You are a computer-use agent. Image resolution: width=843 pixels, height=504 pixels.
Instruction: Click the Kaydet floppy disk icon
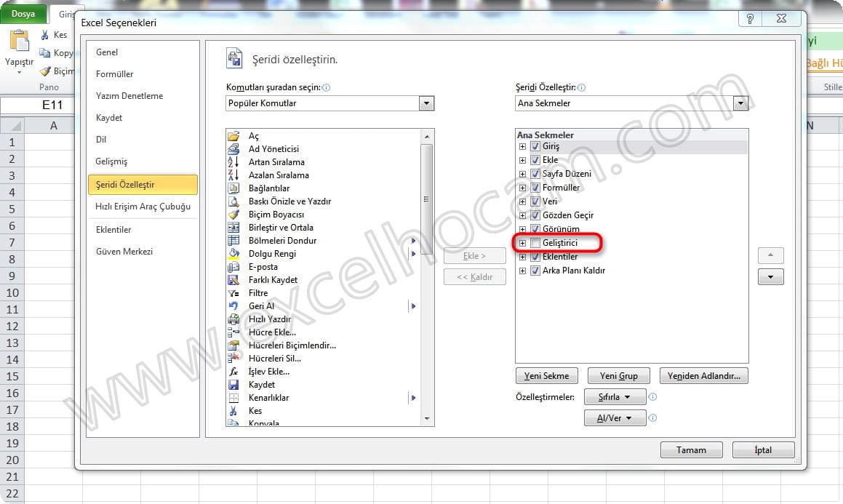pos(233,385)
